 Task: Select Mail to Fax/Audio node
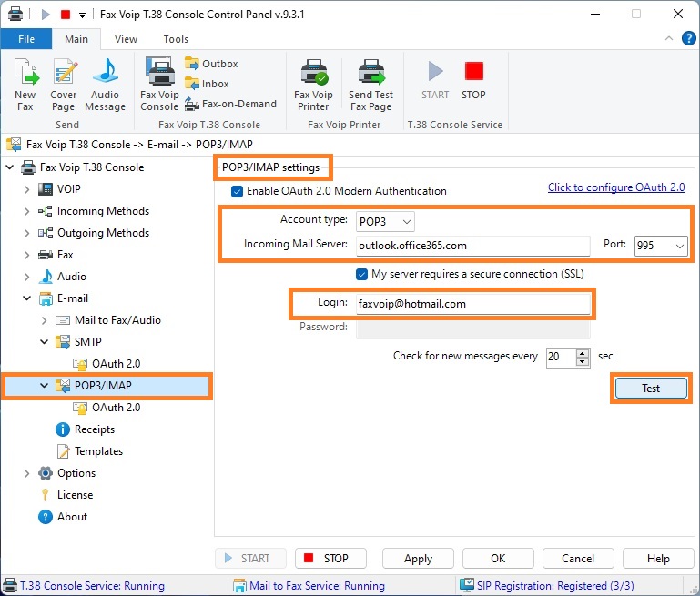tap(108, 320)
